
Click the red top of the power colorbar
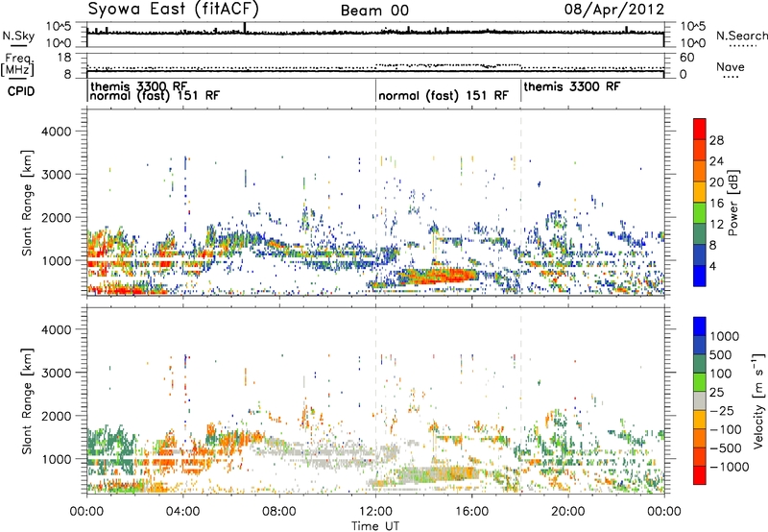coord(700,129)
